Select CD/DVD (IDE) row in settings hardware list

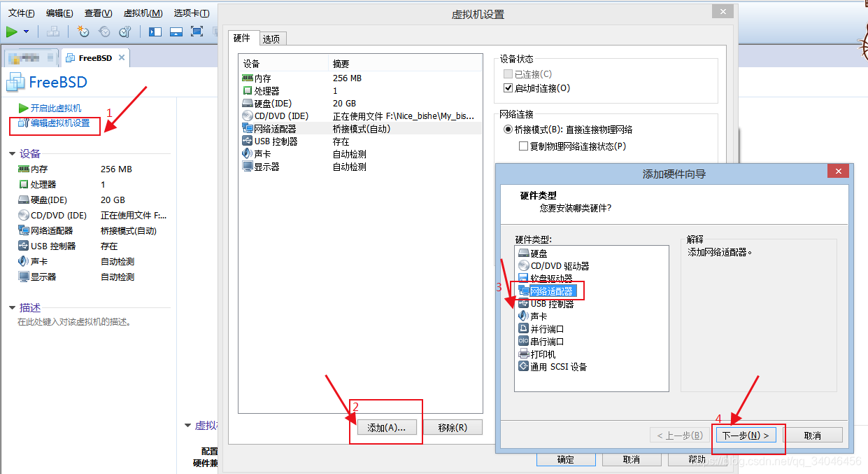tap(360, 116)
